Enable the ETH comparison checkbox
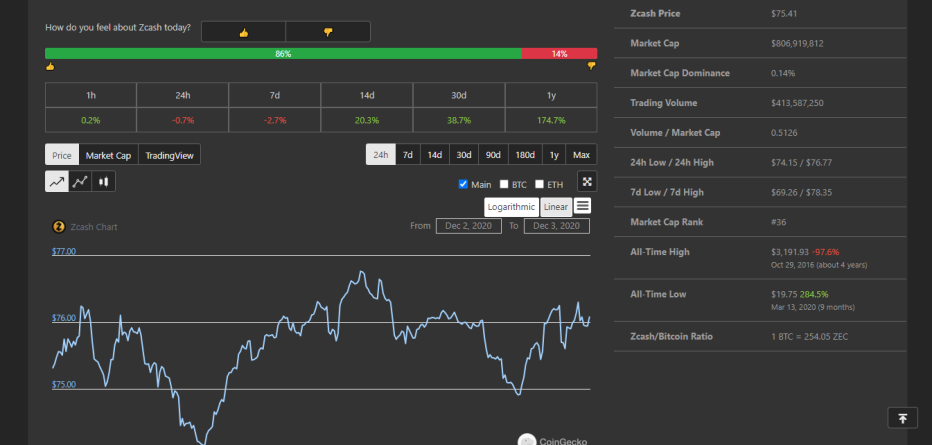 point(540,184)
